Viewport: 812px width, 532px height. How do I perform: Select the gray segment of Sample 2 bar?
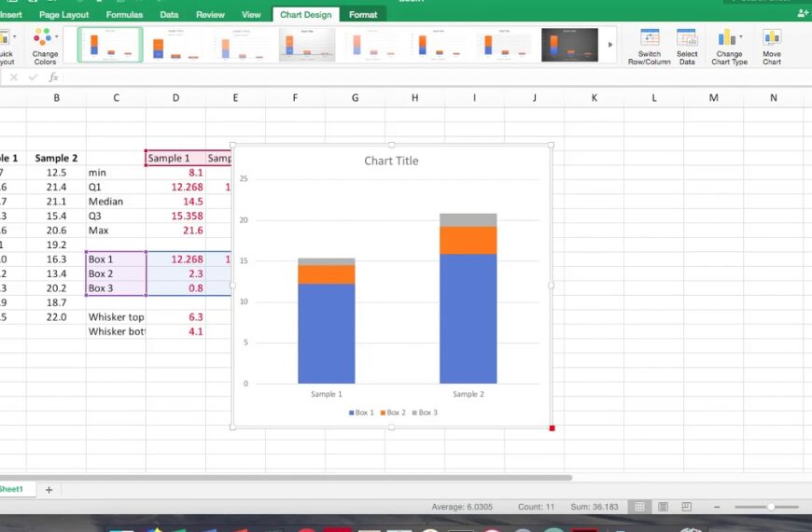click(469, 220)
